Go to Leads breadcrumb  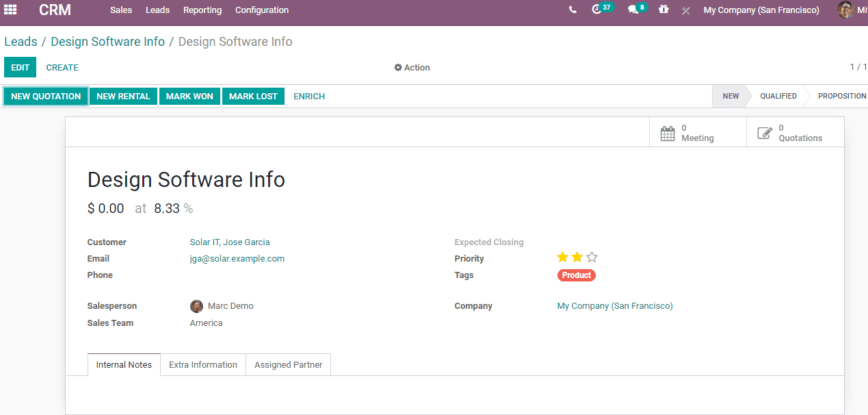pos(21,42)
